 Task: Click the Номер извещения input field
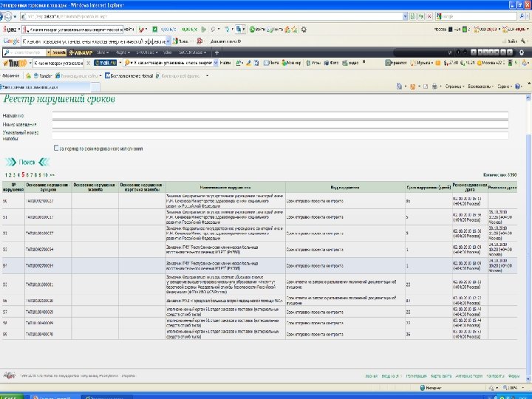click(x=281, y=124)
